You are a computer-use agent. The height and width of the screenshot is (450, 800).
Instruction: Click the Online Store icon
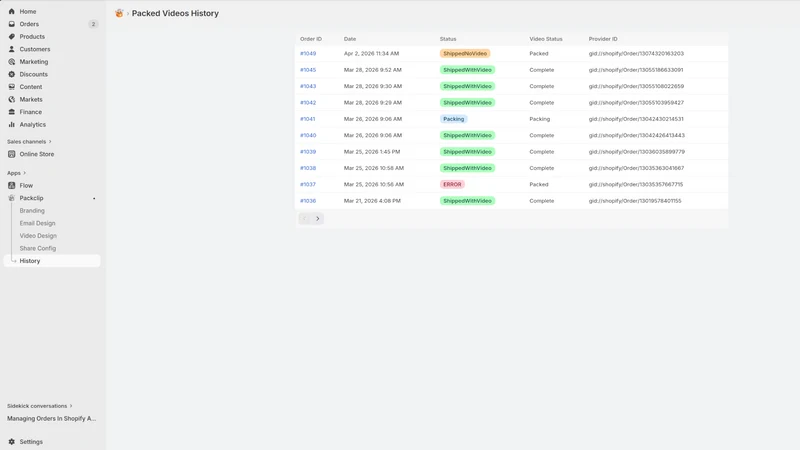(x=12, y=154)
